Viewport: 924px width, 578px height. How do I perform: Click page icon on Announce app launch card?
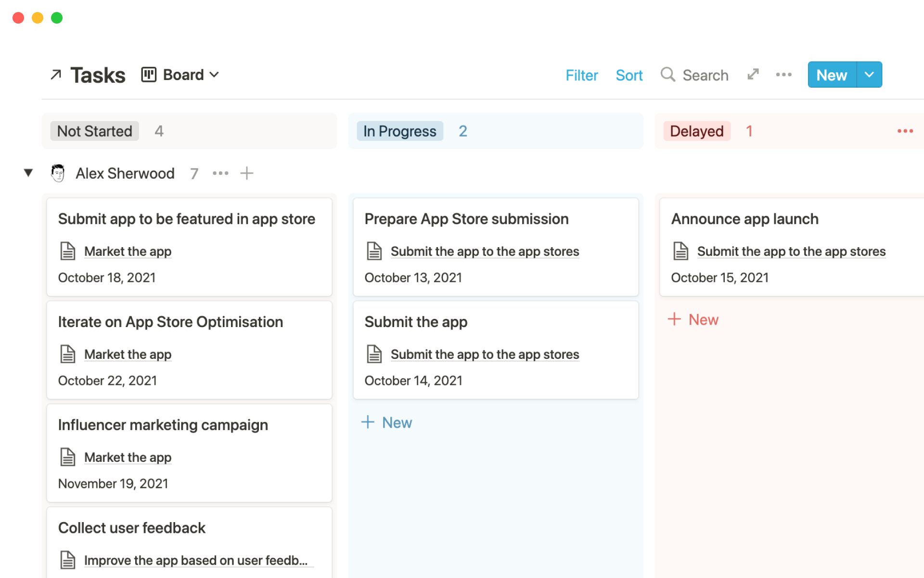point(680,251)
